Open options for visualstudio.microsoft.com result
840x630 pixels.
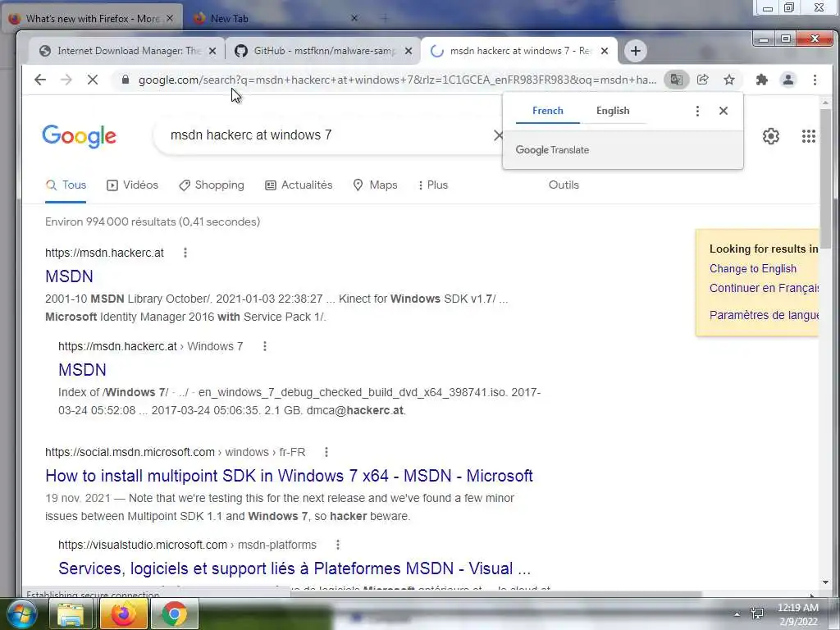tap(337, 545)
